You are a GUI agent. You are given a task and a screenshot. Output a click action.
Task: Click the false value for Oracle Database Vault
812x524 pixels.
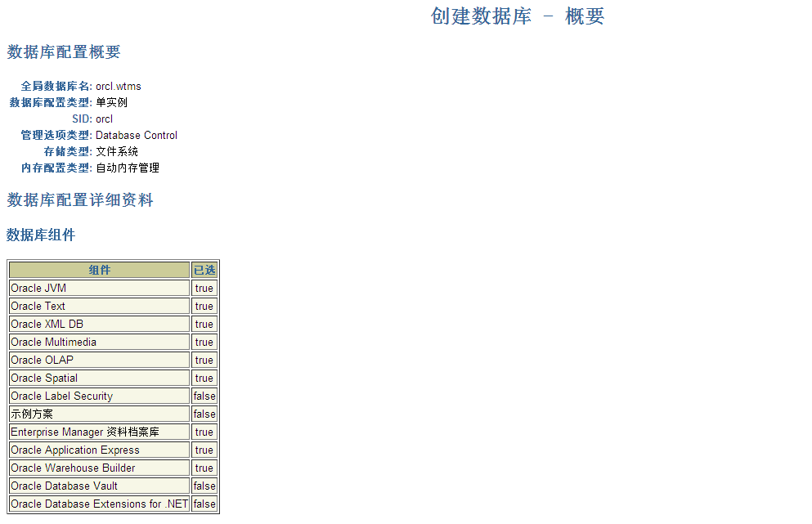pyautogui.click(x=204, y=486)
